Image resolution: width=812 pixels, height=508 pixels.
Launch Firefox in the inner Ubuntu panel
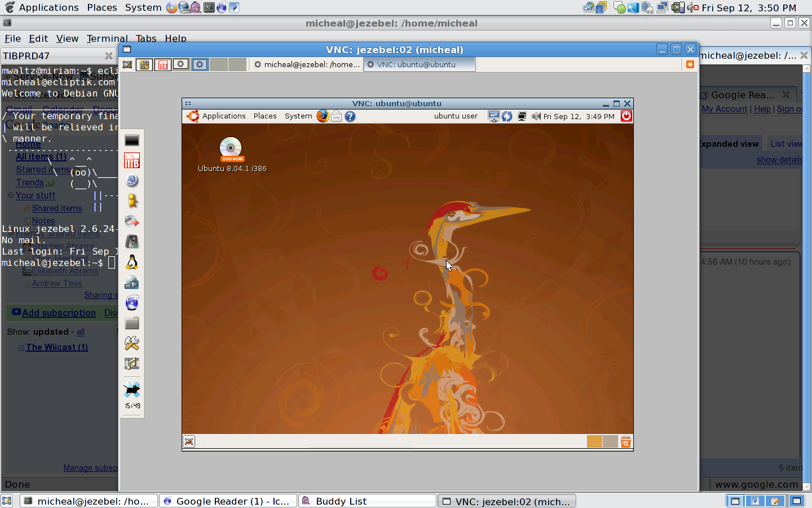pyautogui.click(x=323, y=116)
